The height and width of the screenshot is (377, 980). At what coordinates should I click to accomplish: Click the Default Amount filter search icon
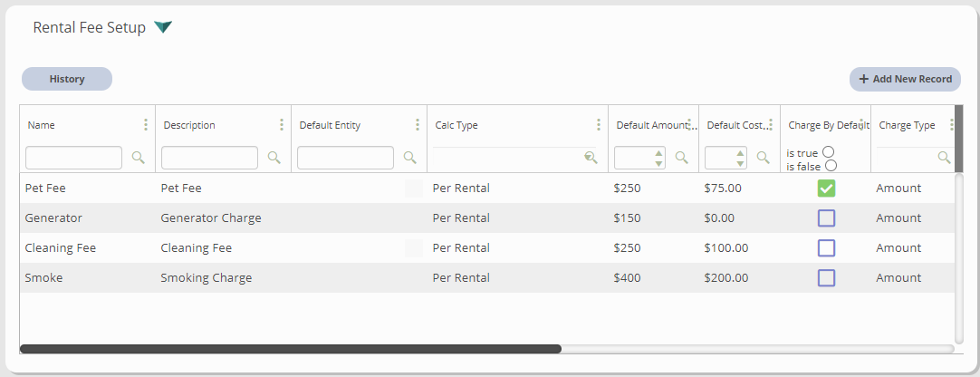point(682,158)
